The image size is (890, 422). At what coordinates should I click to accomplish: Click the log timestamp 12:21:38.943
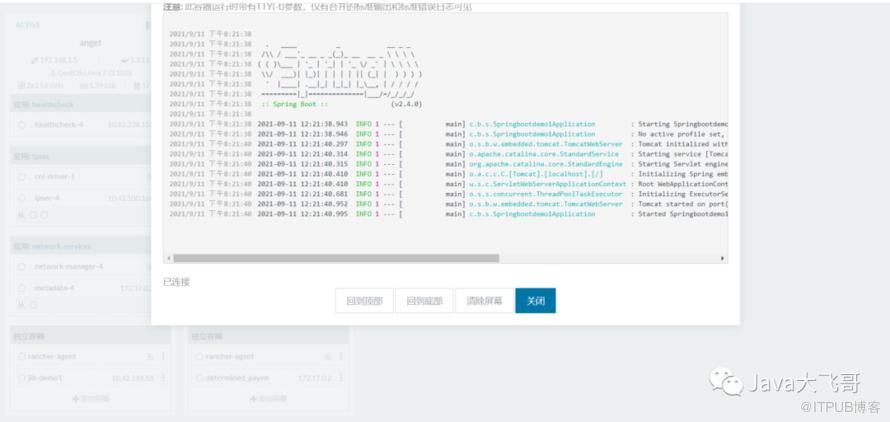[x=325, y=124]
